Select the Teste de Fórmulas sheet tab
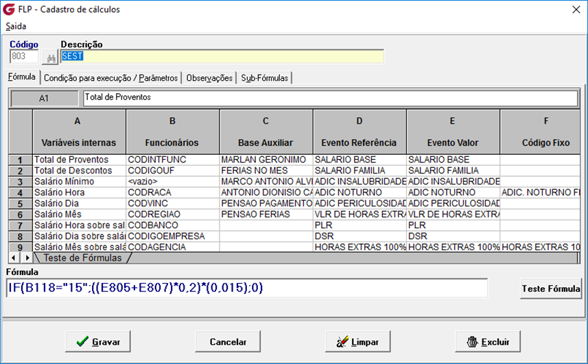 82,258
